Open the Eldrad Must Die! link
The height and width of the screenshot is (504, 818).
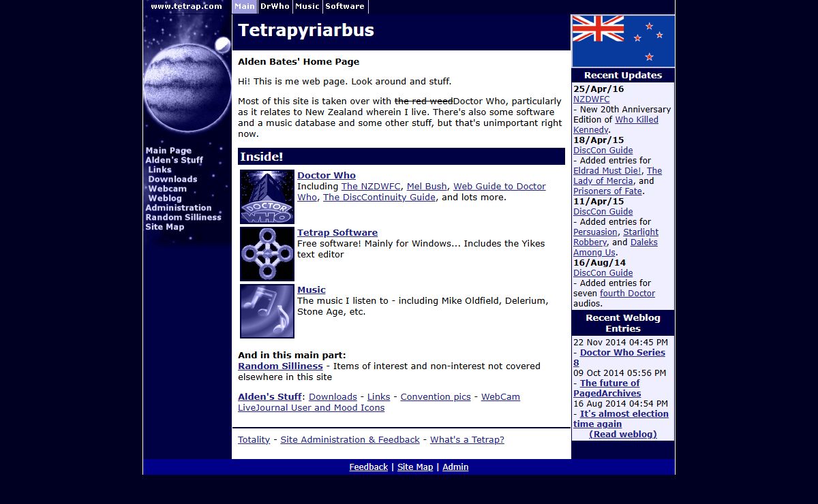pyautogui.click(x=607, y=170)
